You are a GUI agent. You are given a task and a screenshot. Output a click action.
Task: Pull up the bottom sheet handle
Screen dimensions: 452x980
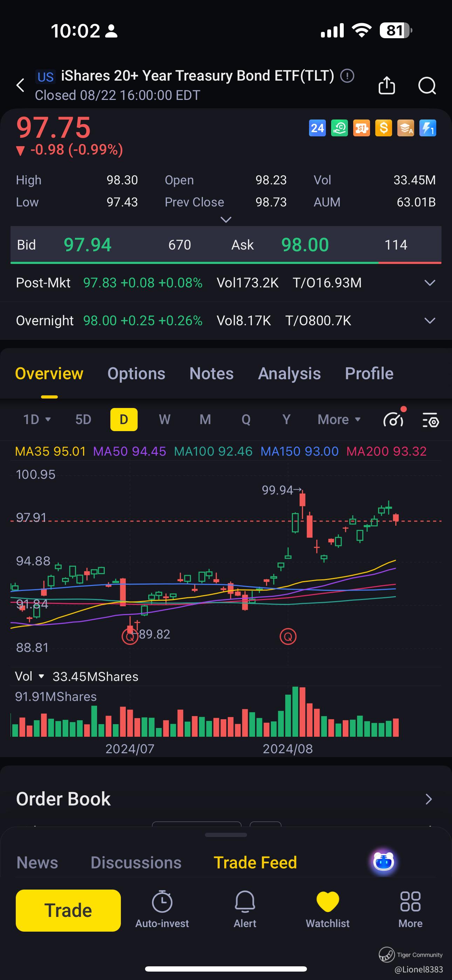click(x=226, y=835)
